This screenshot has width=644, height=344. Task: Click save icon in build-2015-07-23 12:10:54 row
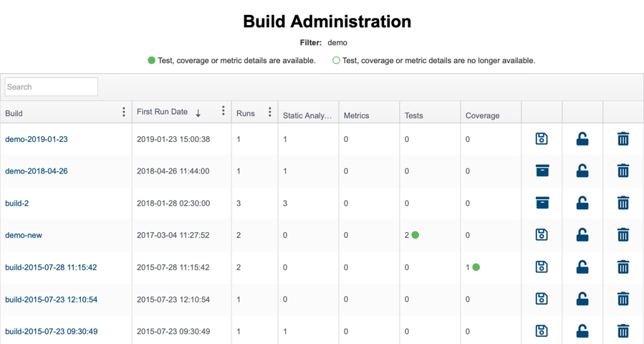coord(542,299)
